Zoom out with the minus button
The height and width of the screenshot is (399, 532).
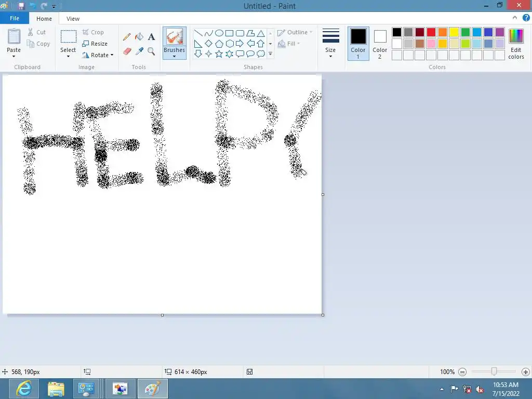462,372
